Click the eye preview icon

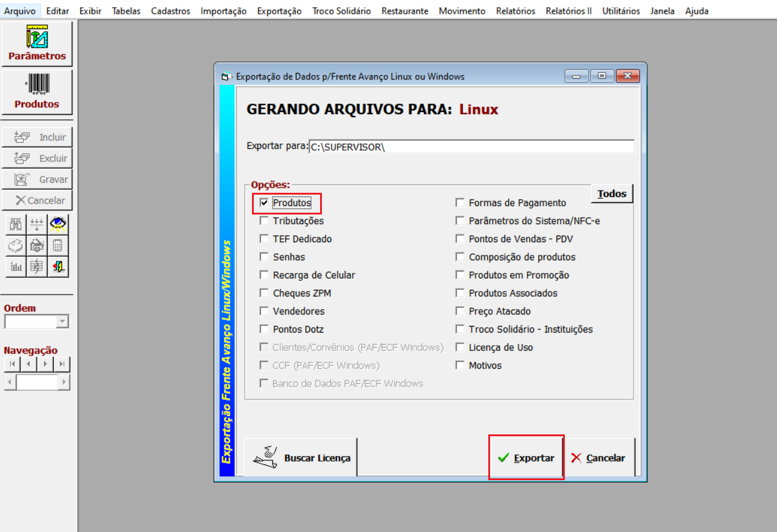(58, 225)
